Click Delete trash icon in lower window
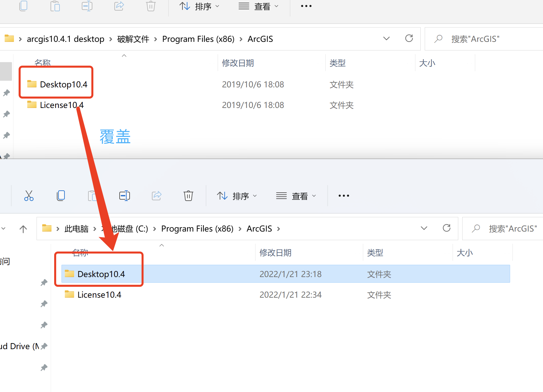 tap(188, 196)
